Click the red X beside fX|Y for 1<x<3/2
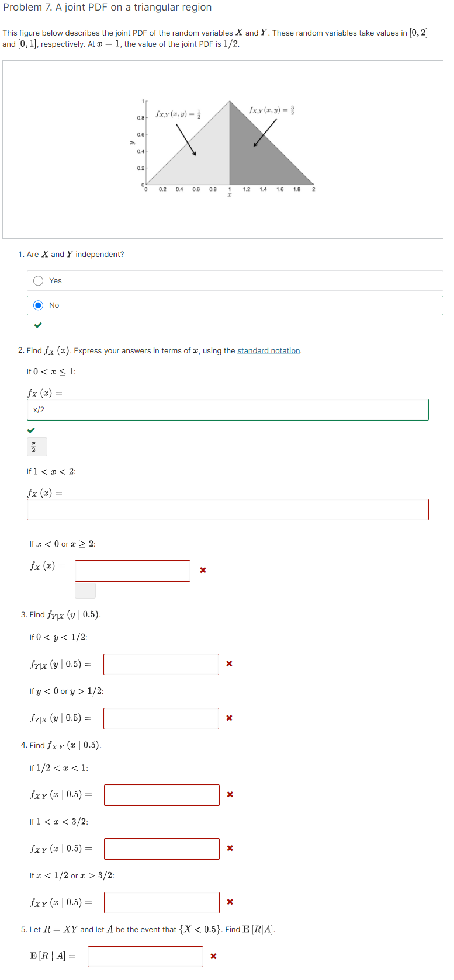The height and width of the screenshot is (980, 454). (x=229, y=848)
